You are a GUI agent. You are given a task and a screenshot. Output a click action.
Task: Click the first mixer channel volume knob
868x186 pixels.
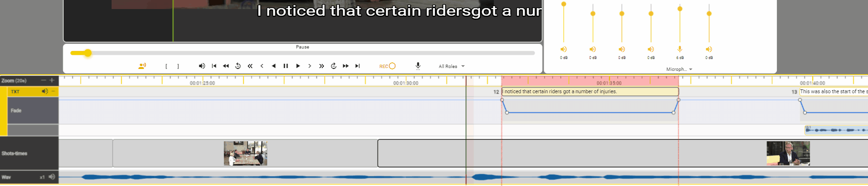point(564,4)
